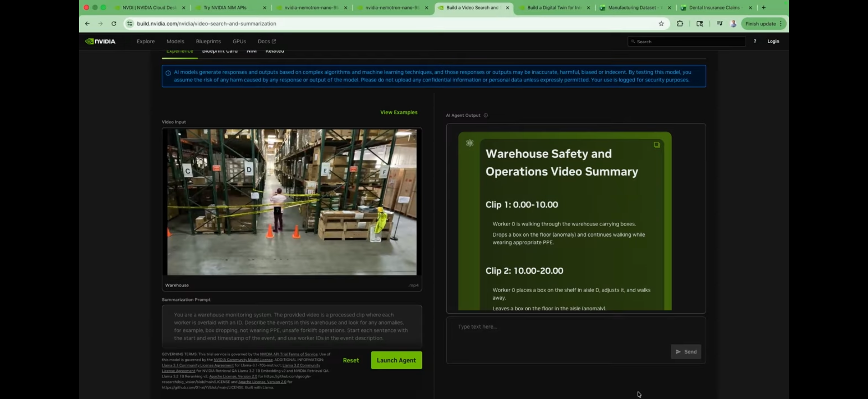Open the Blueprints navigation menu
This screenshot has height=399, width=868.
pos(208,41)
